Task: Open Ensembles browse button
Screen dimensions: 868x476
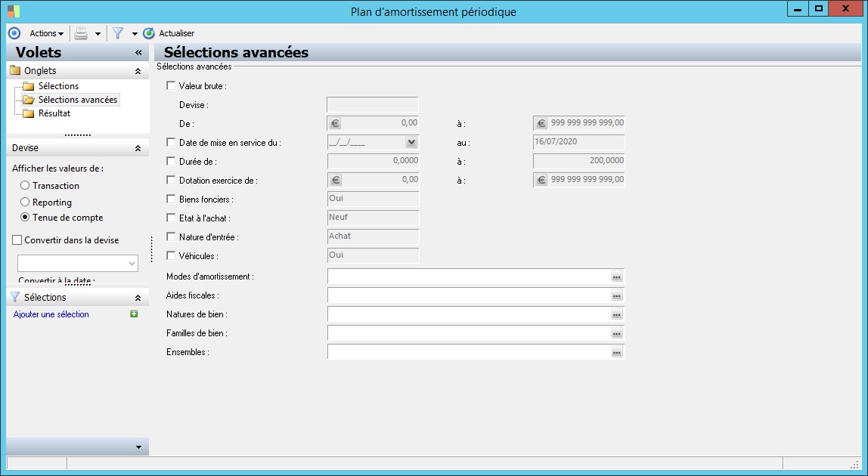Action: tap(617, 352)
